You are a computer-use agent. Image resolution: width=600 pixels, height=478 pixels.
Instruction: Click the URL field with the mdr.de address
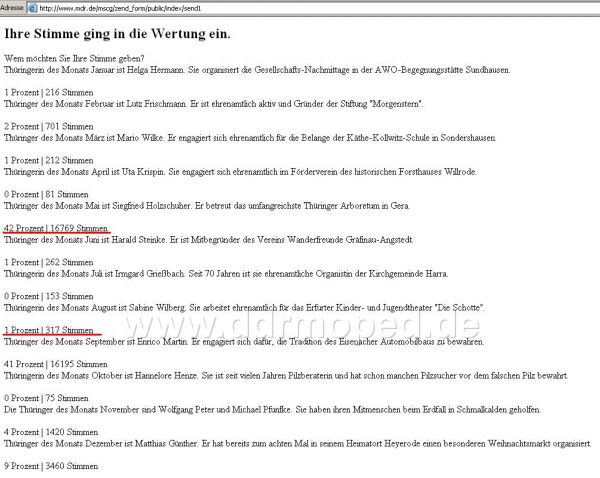(x=300, y=7)
